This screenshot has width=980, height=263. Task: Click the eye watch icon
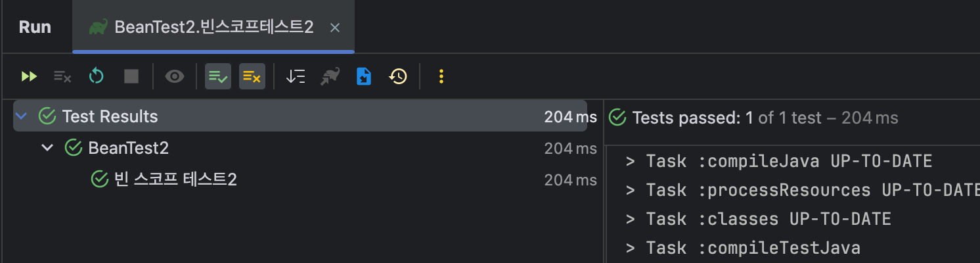click(x=175, y=77)
